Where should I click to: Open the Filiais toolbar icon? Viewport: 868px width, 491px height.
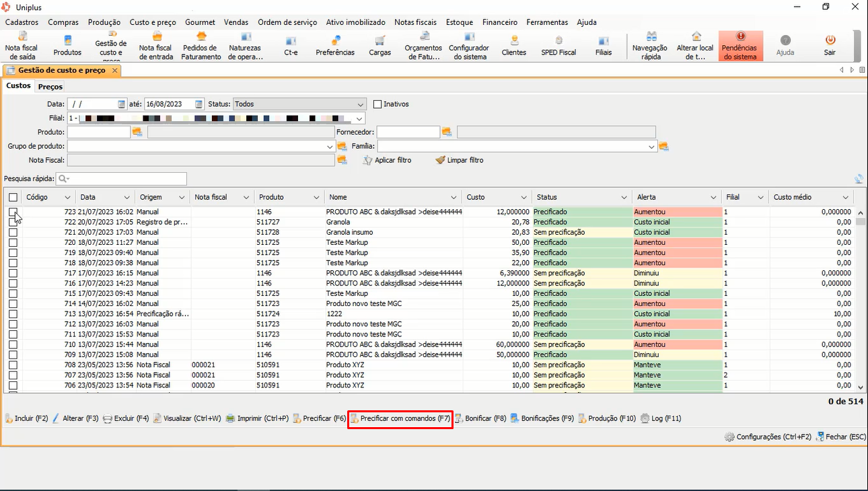(604, 46)
